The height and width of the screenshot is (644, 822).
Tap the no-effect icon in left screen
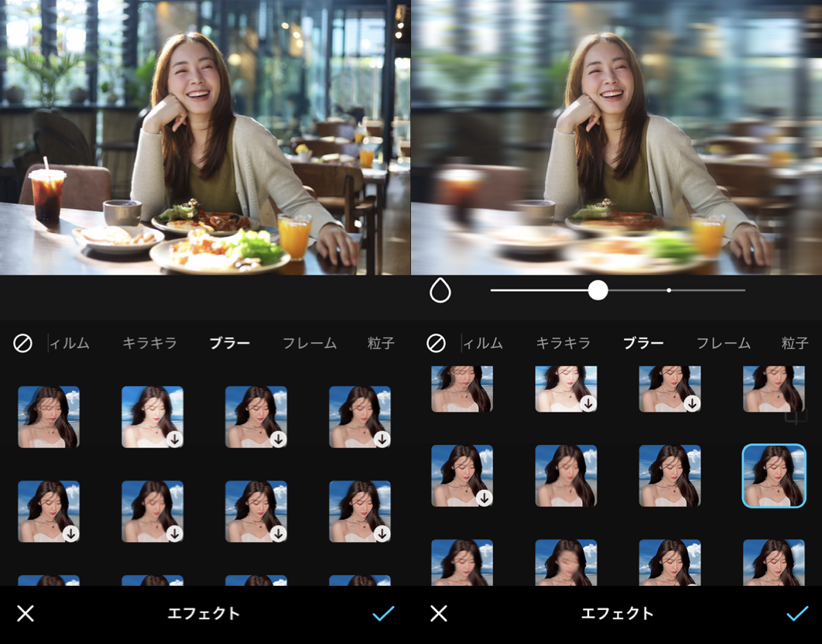coord(22,343)
